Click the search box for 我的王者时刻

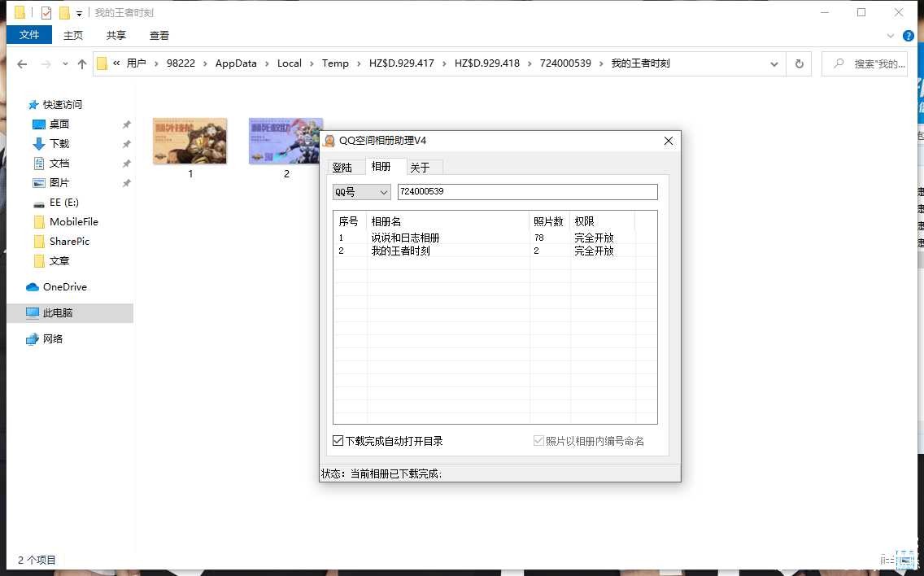pyautogui.click(x=865, y=63)
